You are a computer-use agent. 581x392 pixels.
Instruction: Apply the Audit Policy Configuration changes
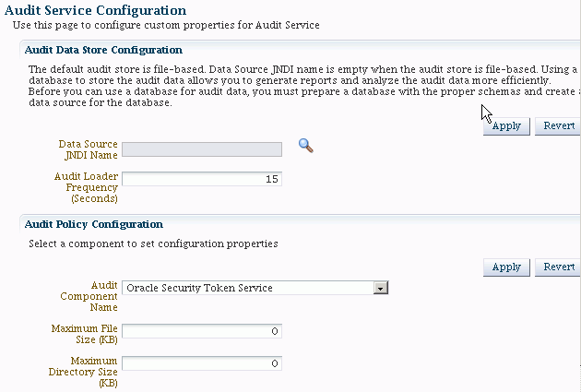coord(506,267)
